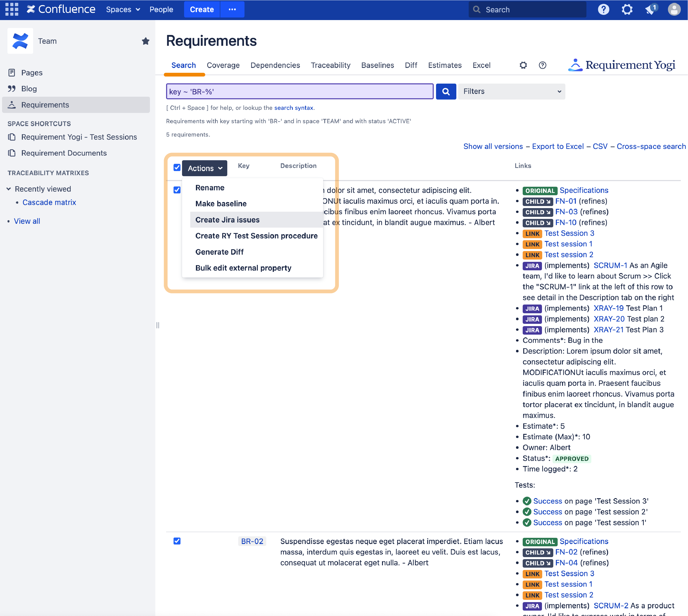Open Confluence administration gear icon
688x616 pixels.
click(627, 10)
